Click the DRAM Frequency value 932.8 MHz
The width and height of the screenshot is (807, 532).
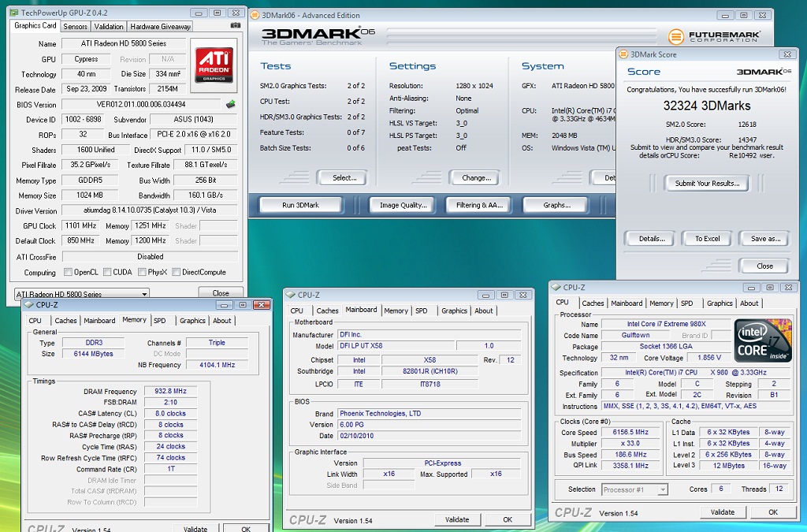(x=170, y=391)
